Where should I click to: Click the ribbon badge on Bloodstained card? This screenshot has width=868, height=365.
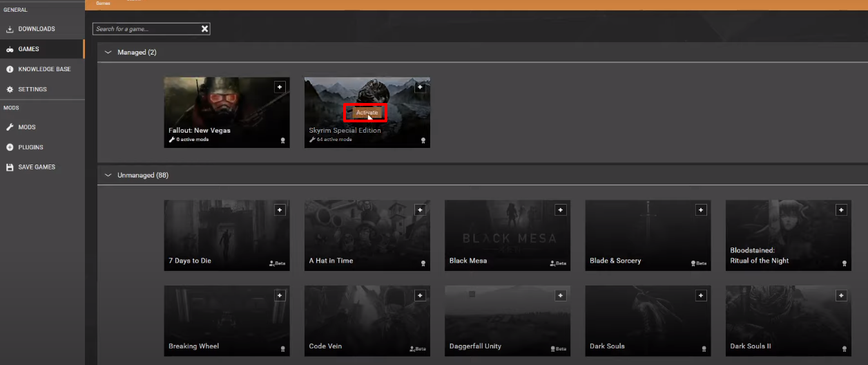point(845,263)
